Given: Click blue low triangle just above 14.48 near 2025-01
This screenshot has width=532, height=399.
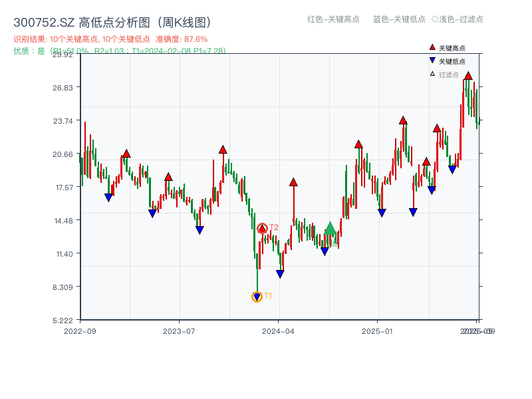Looking at the screenshot, I should (x=382, y=213).
